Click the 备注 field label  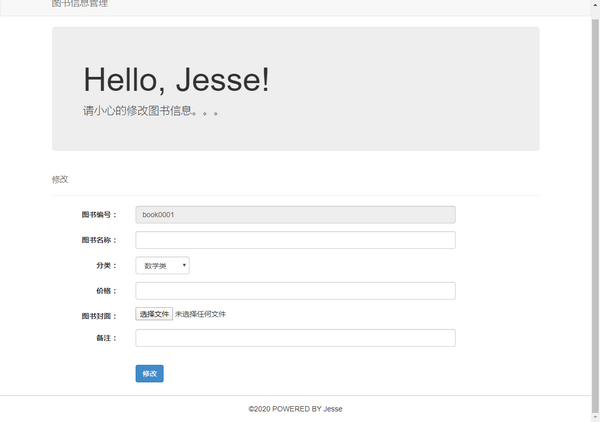pyautogui.click(x=106, y=338)
